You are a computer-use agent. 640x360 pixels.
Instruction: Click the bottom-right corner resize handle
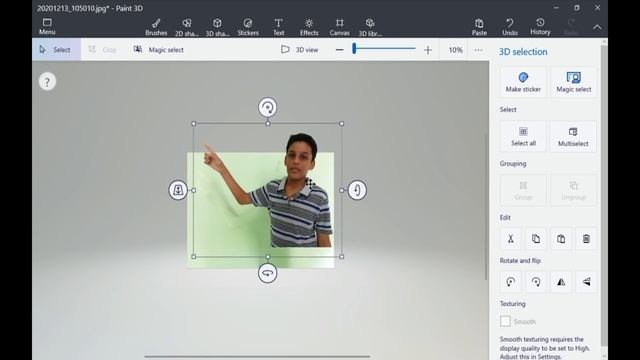[x=342, y=257]
